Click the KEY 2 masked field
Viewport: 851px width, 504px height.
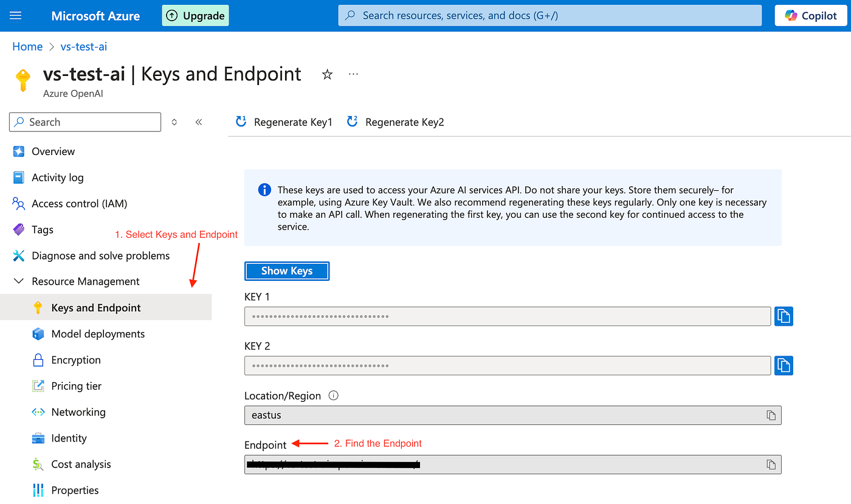(508, 365)
